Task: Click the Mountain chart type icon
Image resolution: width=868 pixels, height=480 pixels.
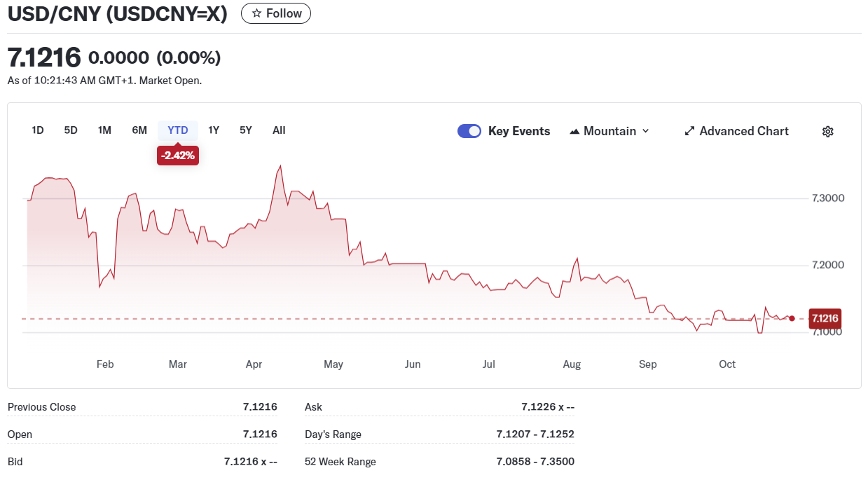Action: click(x=574, y=131)
